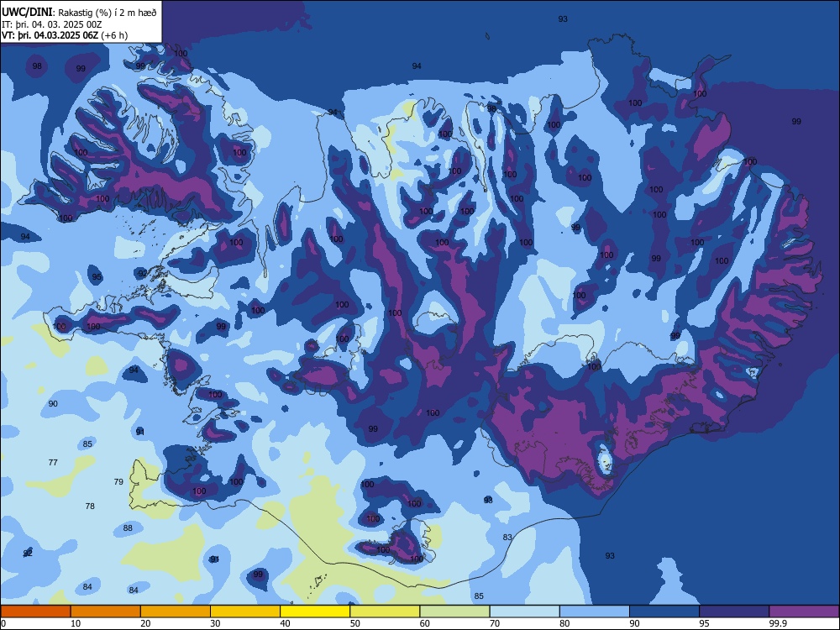This screenshot has height=630, width=840.
Task: Select the humidity value 79 on the map
Action: 118,481
